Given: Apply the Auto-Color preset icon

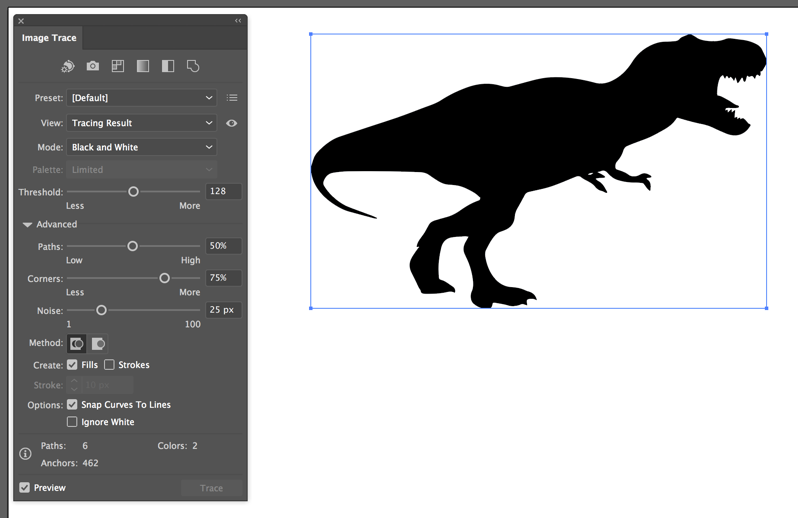Looking at the screenshot, I should [x=68, y=66].
